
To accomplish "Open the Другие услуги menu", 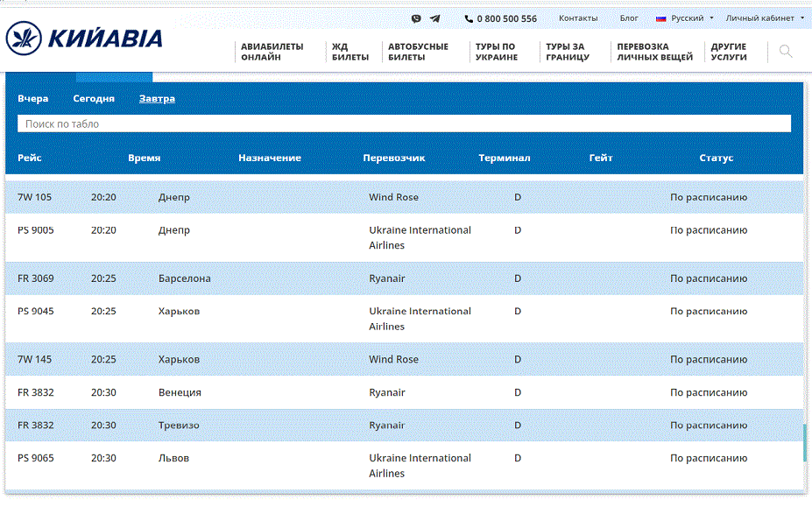I will click(729, 52).
